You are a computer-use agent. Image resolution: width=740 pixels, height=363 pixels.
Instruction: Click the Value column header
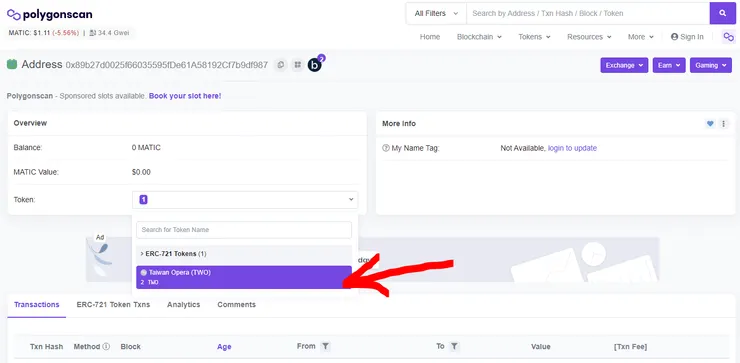(x=541, y=347)
